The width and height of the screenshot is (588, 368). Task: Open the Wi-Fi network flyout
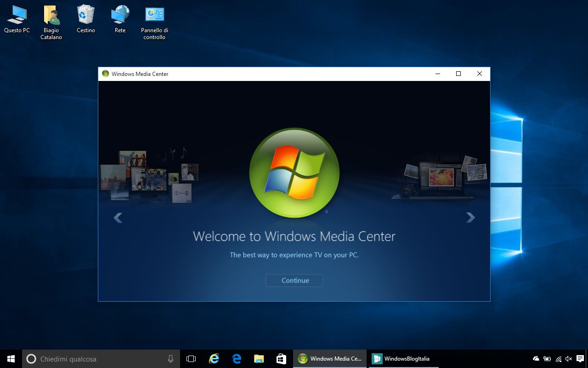558,358
